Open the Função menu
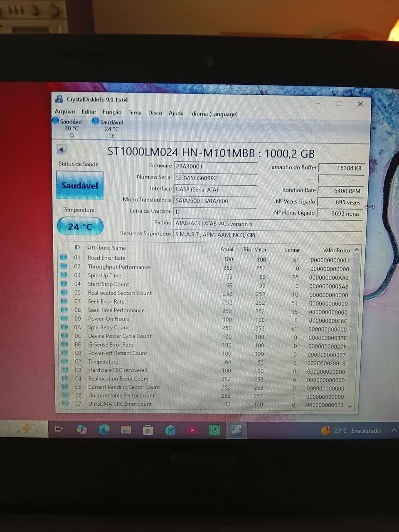Image resolution: width=399 pixels, height=532 pixels. 112,112
